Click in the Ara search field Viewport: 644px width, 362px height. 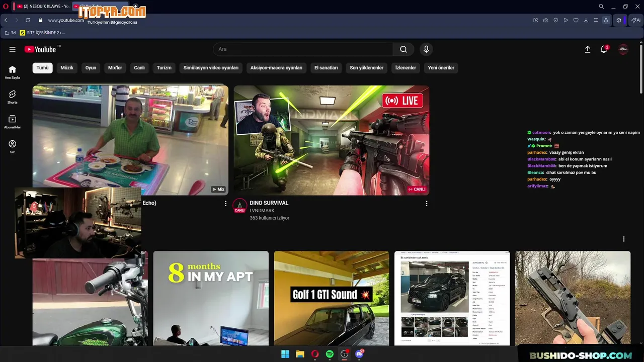(x=303, y=49)
